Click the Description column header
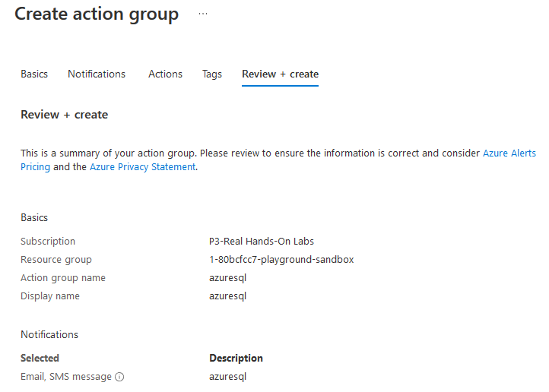 coord(236,358)
